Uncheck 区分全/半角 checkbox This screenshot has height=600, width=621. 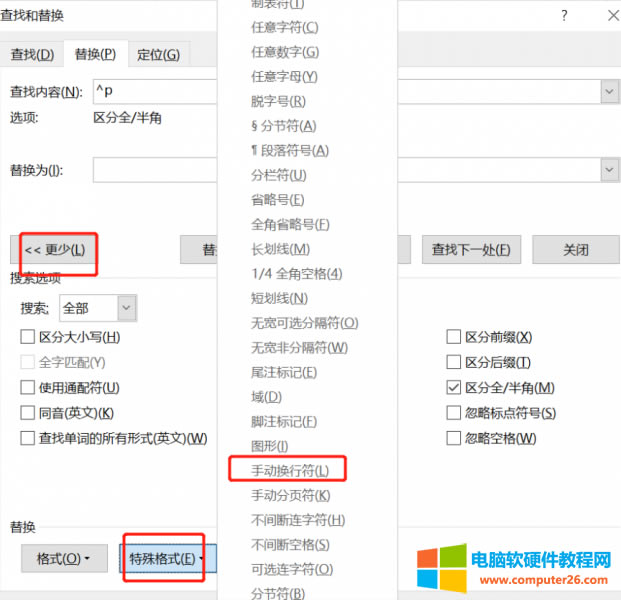(x=454, y=387)
